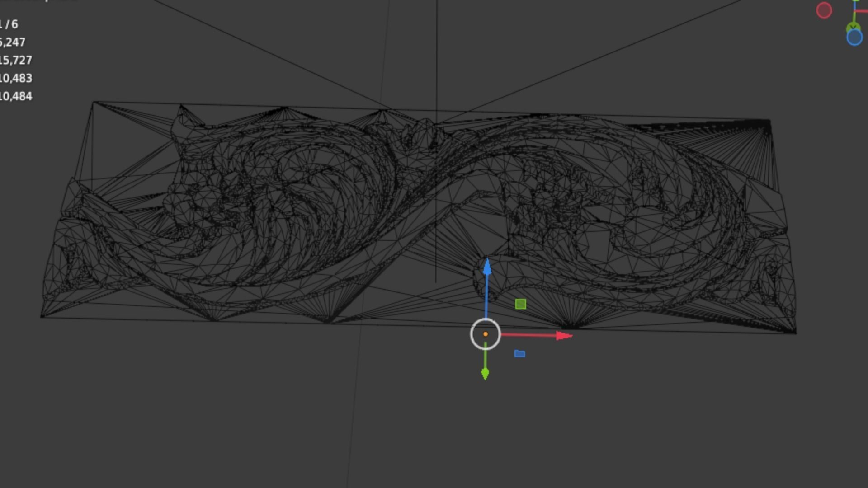Click the green Y-axis move gizmo arrow

pyautogui.click(x=485, y=373)
